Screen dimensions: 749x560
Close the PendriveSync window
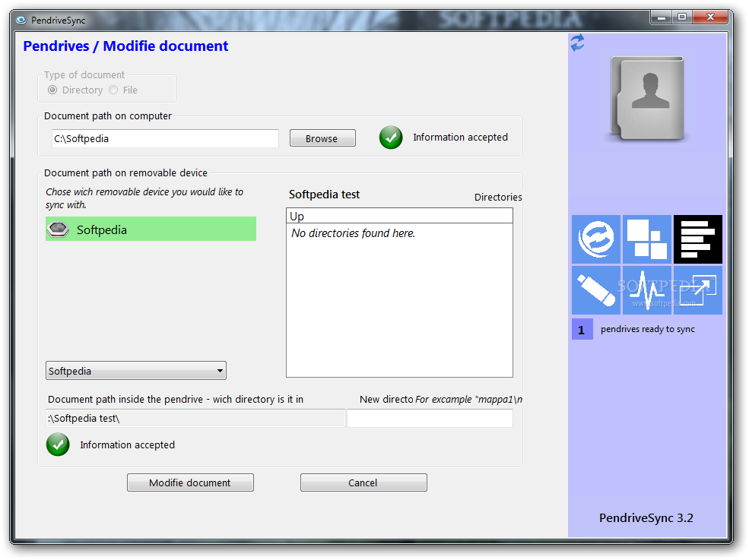point(710,17)
